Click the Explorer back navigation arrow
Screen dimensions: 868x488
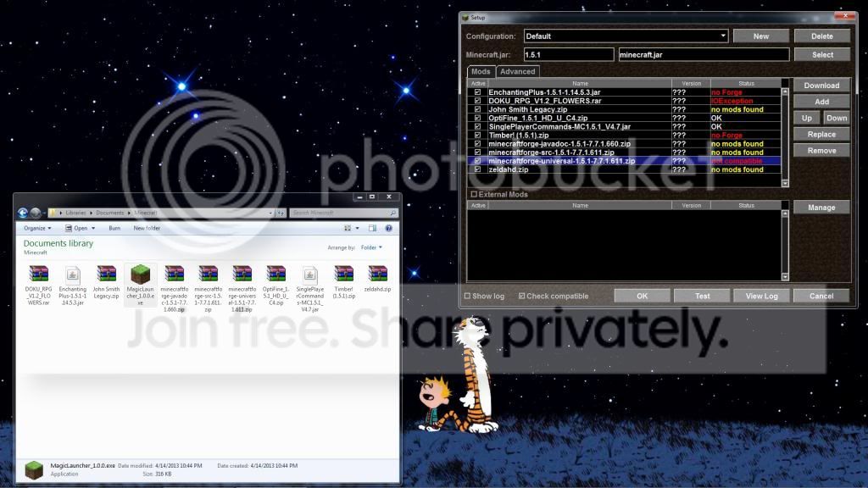[x=24, y=213]
